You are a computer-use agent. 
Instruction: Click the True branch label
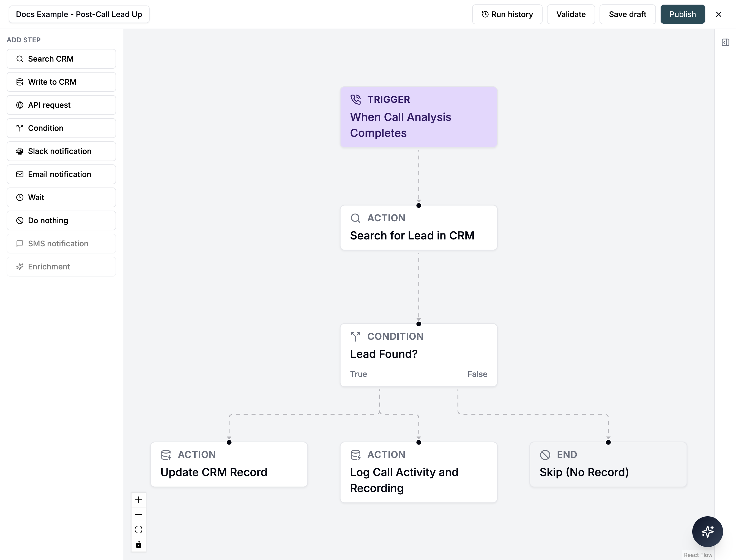(x=358, y=374)
